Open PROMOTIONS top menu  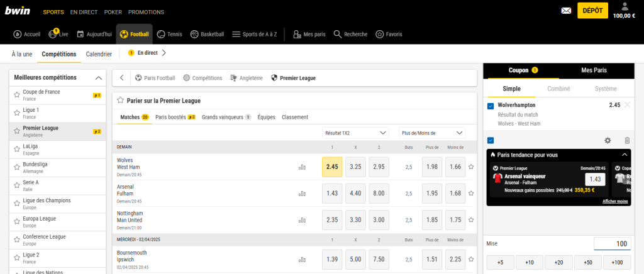pos(146,12)
